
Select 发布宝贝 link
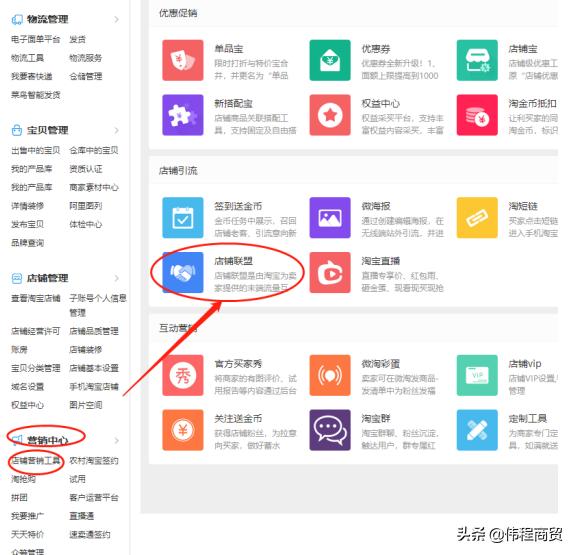(28, 224)
